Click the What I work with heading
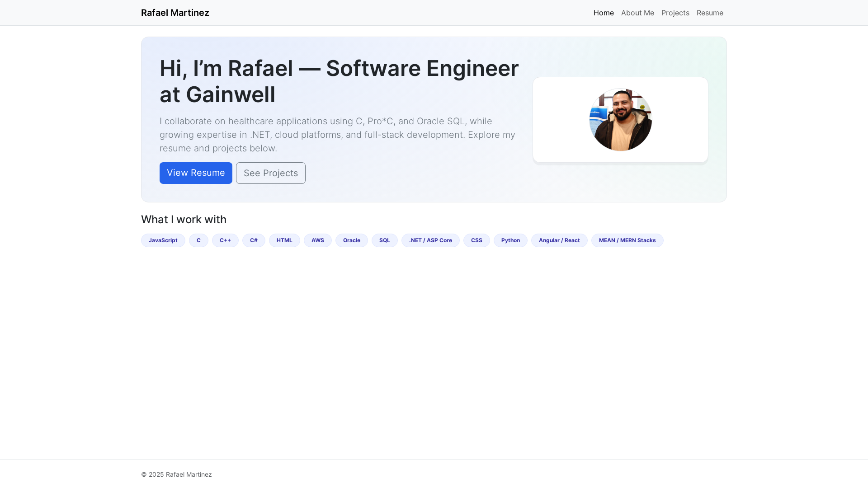The height and width of the screenshot is (488, 868). point(184,220)
